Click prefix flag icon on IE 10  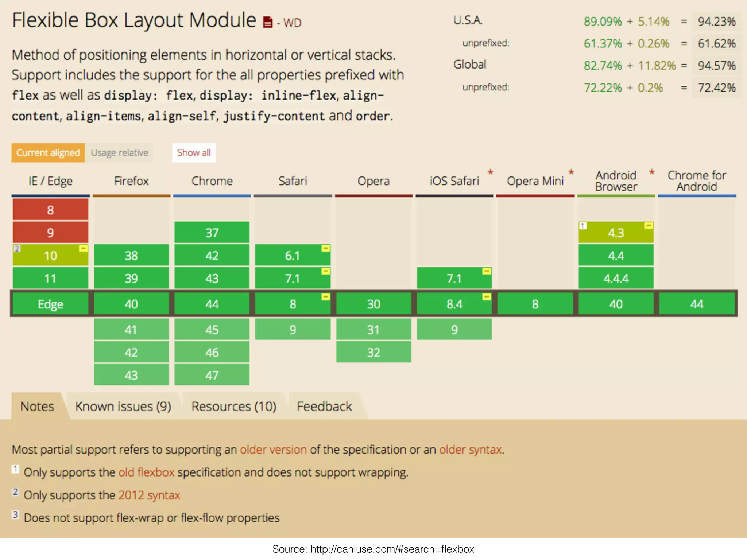tap(83, 249)
